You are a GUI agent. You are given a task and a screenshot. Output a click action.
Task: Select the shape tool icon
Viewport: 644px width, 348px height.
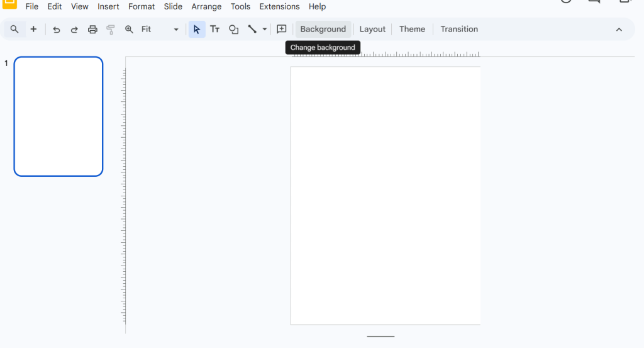(233, 30)
